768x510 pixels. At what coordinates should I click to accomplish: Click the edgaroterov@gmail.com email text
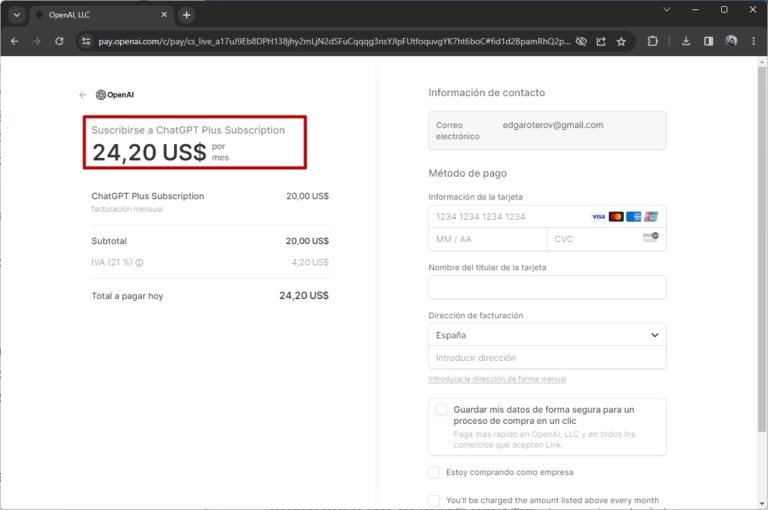[x=552, y=125]
